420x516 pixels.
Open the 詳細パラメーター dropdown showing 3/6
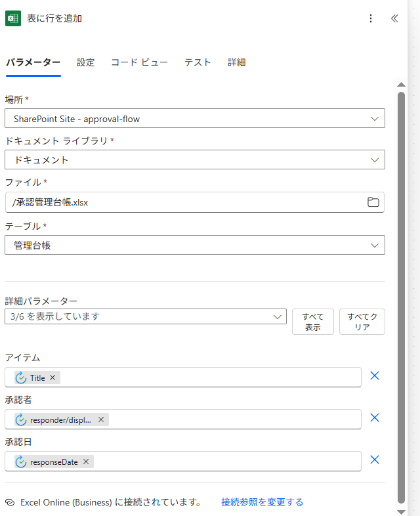[x=146, y=316]
